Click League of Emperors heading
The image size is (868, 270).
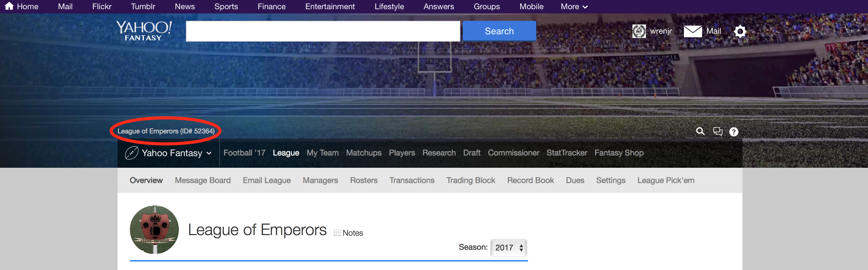pos(257,230)
